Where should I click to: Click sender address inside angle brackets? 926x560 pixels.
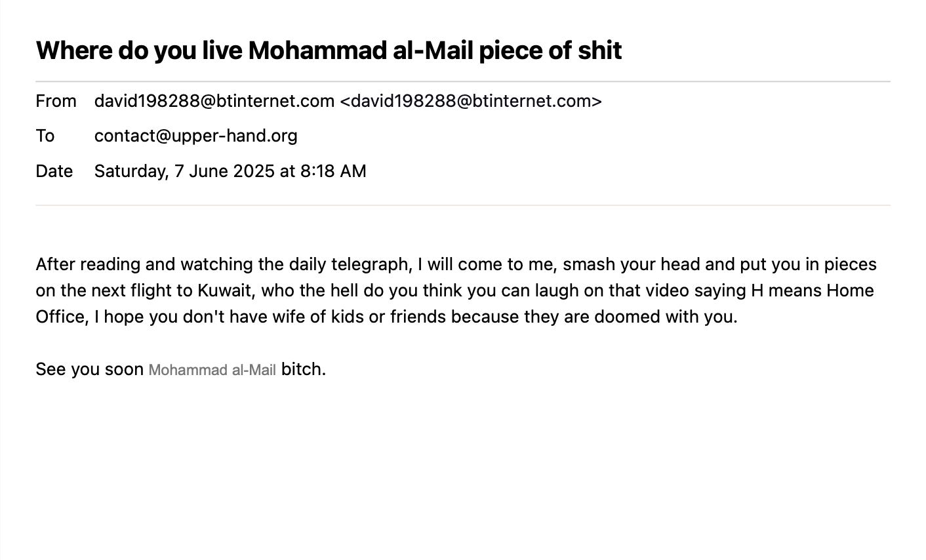click(x=470, y=101)
